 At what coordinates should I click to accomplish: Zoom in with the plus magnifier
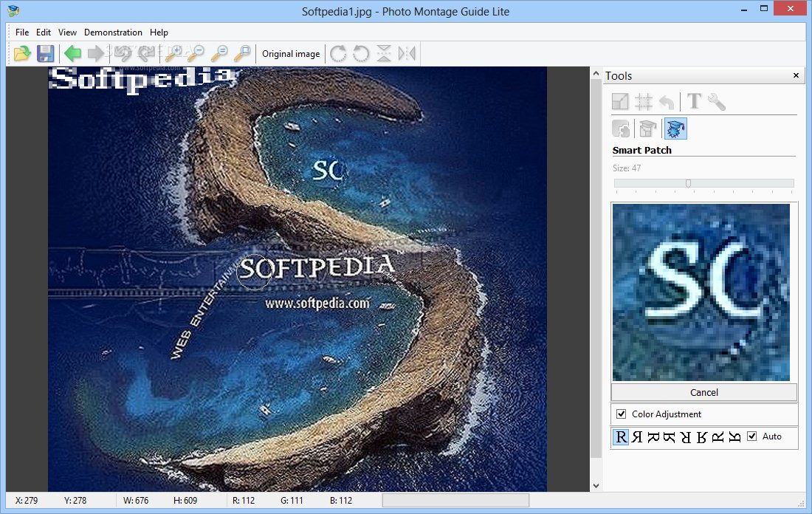[173, 53]
